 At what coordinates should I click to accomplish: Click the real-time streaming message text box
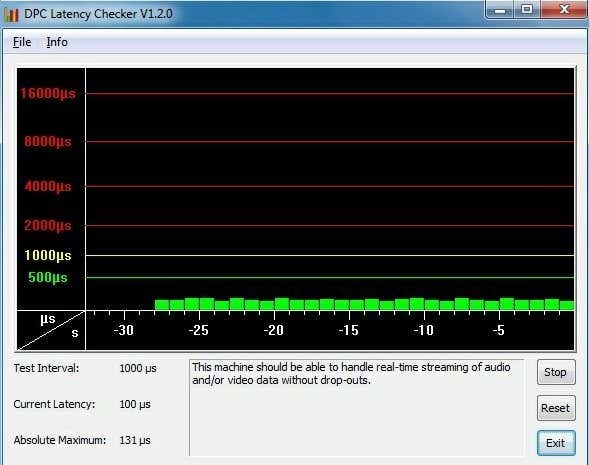click(x=356, y=408)
